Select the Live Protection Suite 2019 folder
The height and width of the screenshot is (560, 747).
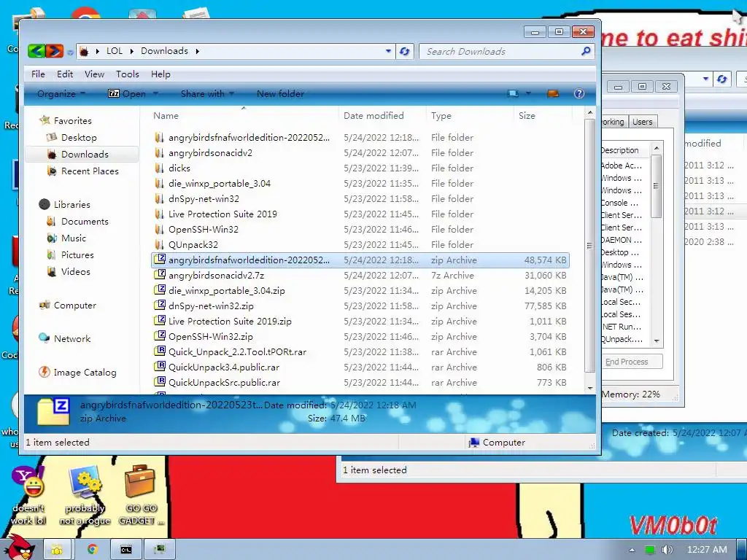pyautogui.click(x=360, y=214)
